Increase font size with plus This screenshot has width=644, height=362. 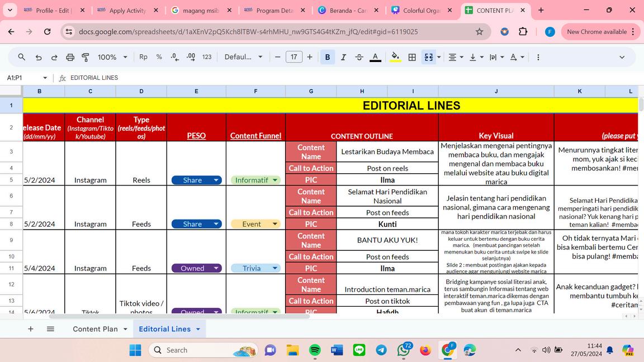310,57
